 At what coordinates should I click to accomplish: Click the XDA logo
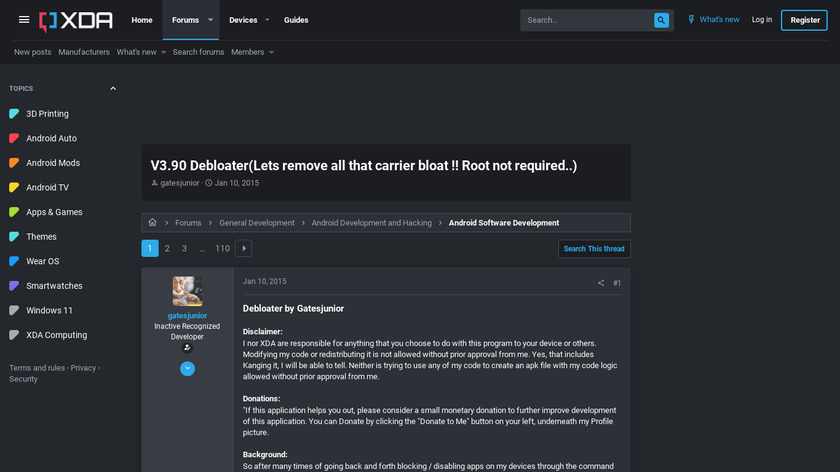pos(76,21)
